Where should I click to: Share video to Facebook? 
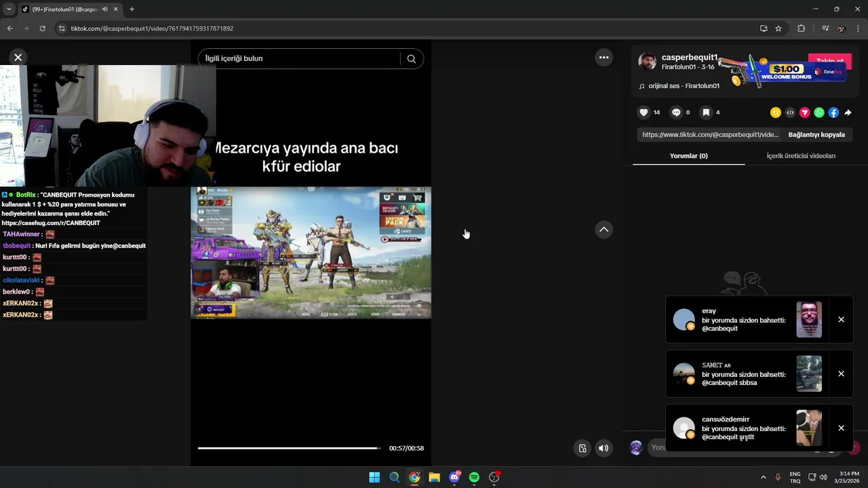[833, 113]
